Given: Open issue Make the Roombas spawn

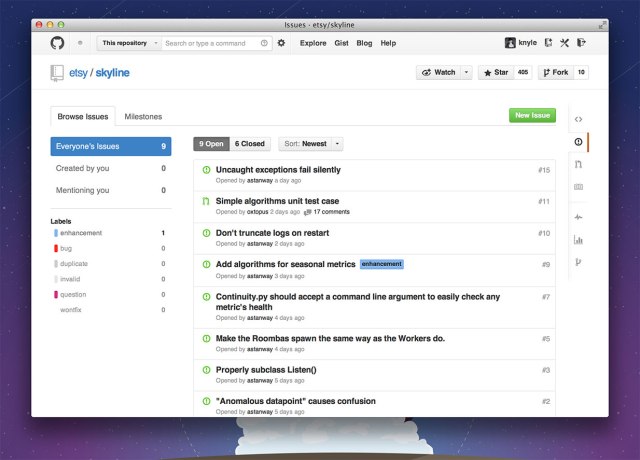Looking at the screenshot, I should pos(330,338).
